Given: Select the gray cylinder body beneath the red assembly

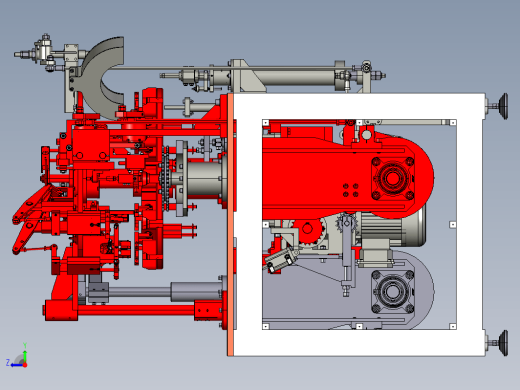Looking at the screenshot, I should pos(197,292).
